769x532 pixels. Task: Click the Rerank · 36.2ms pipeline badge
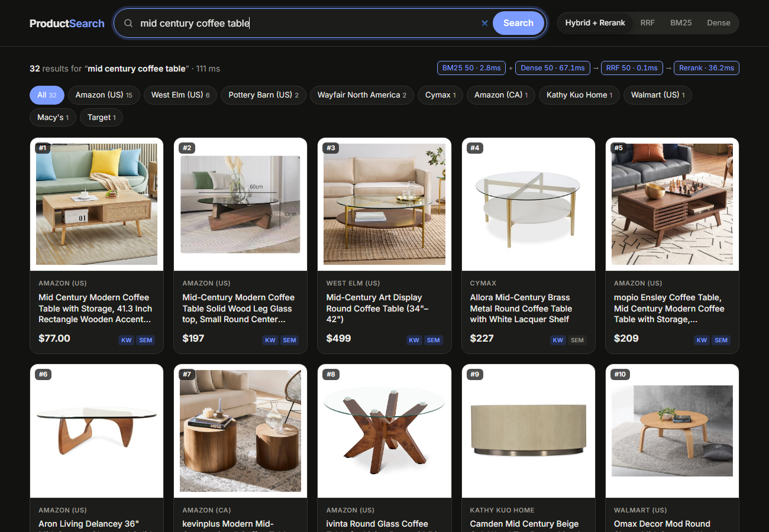click(706, 68)
